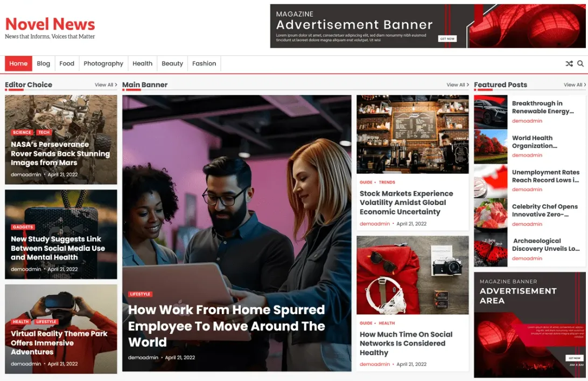
Task: Open NASA's Perseverance Rover article title
Action: 60,153
